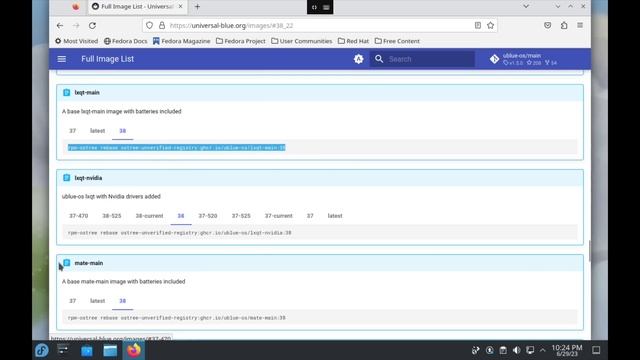640x360 pixels.
Task: Click the shield tracking protection icon
Action: point(149,25)
